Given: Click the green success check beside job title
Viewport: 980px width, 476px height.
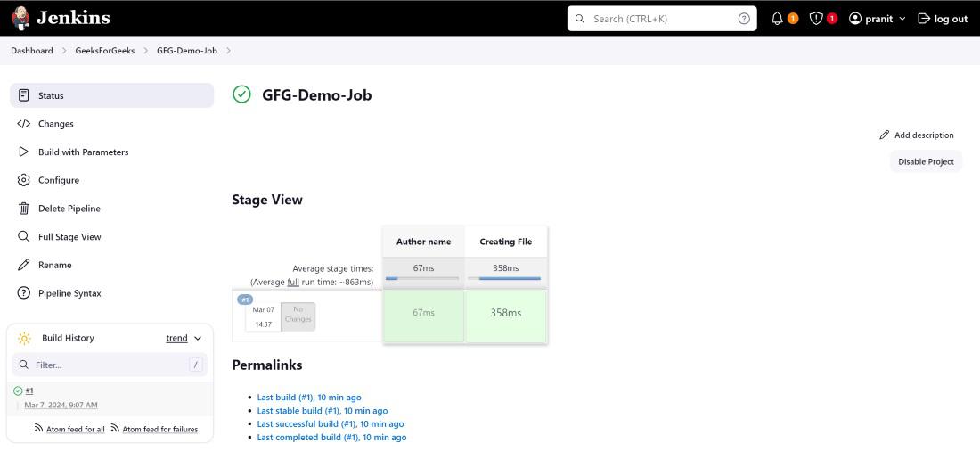Looking at the screenshot, I should 241,94.
